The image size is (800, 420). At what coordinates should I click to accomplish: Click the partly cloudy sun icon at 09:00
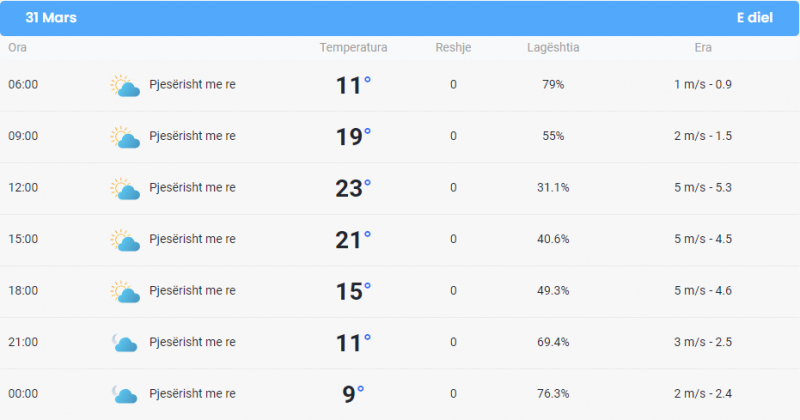(x=125, y=137)
